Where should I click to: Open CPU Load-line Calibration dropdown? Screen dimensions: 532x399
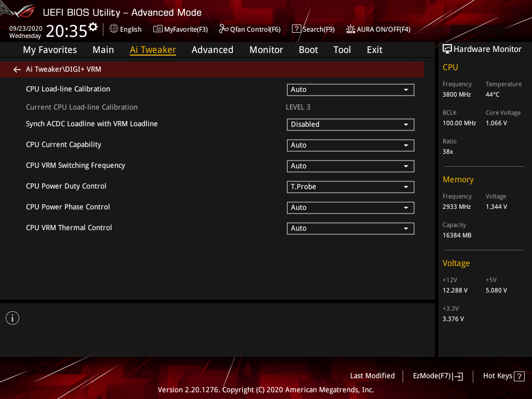tap(351, 89)
